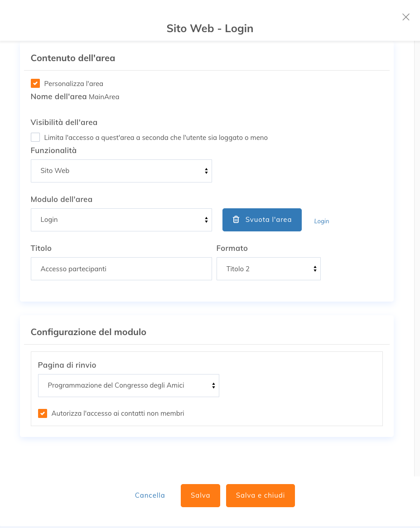The height and width of the screenshot is (528, 420).
Task: Expand the Pagina di rinvio dropdown
Action: (129, 385)
